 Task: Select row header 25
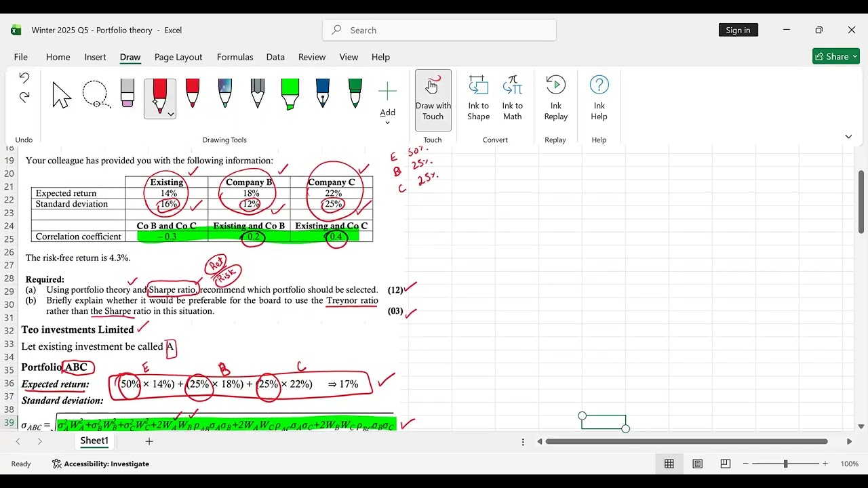[9, 239]
